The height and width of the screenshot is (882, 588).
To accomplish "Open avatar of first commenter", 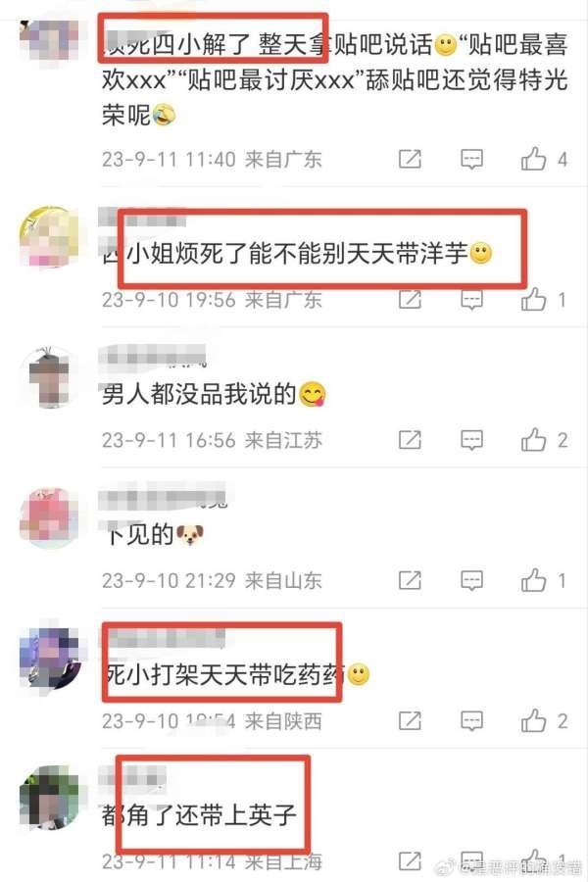I will (50, 40).
